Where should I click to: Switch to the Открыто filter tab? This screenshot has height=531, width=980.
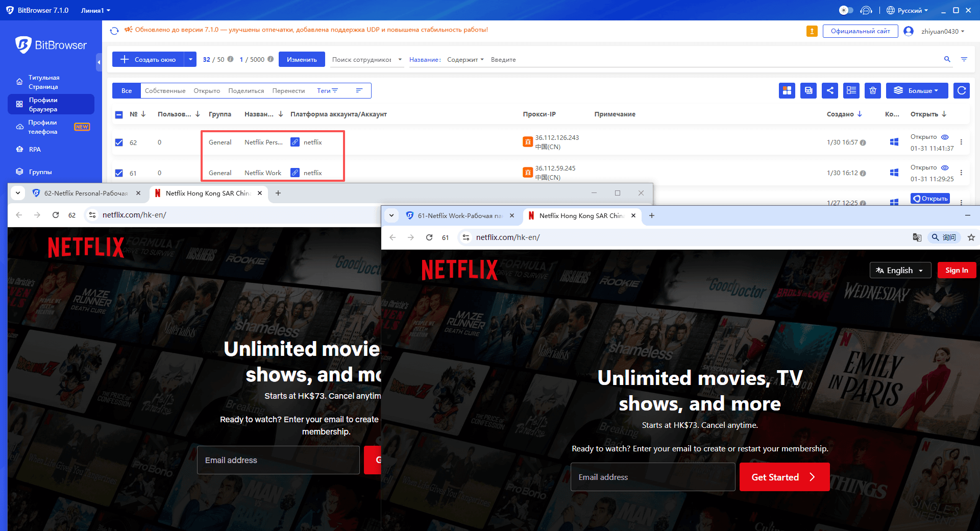pos(206,90)
